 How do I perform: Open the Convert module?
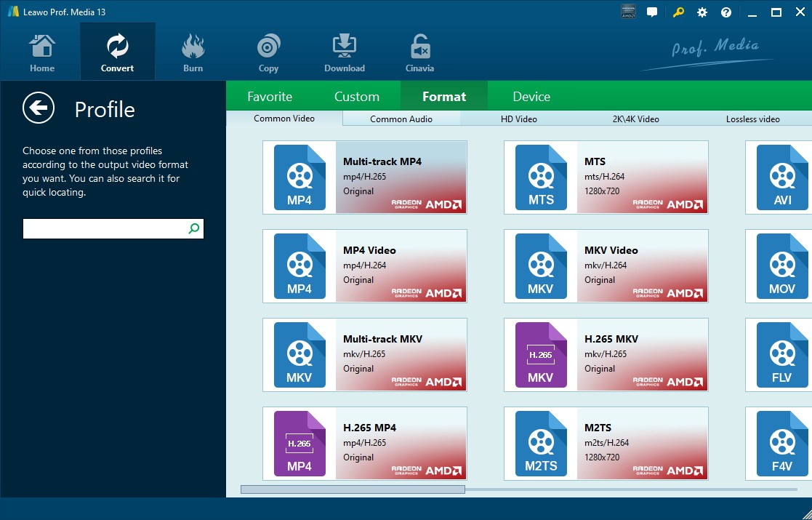click(x=117, y=51)
